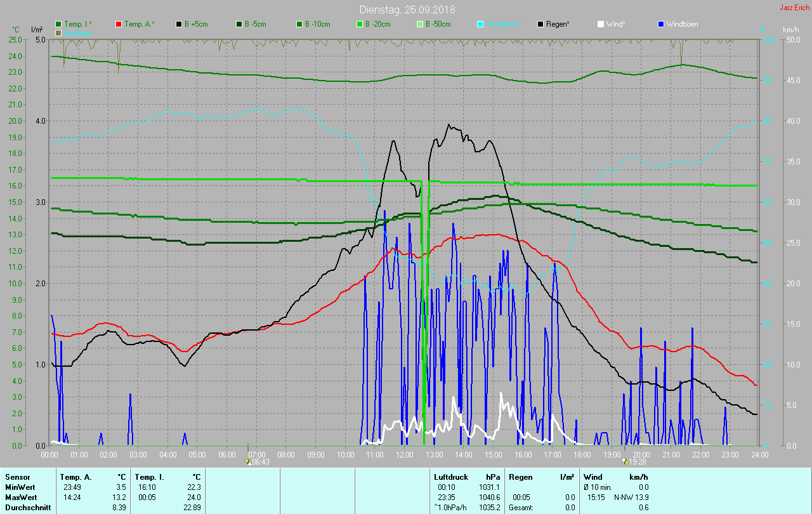Click the Temp. I. average '22.89'

click(x=191, y=507)
